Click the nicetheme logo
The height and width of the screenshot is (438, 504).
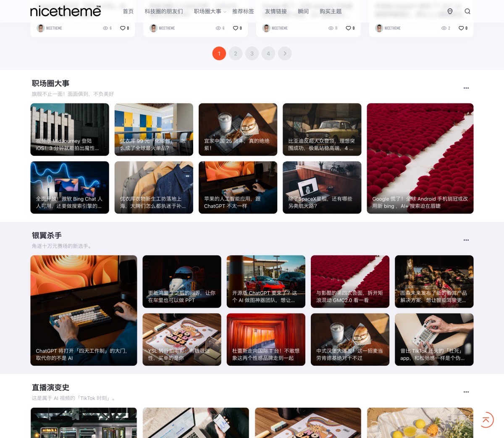pyautogui.click(x=66, y=11)
